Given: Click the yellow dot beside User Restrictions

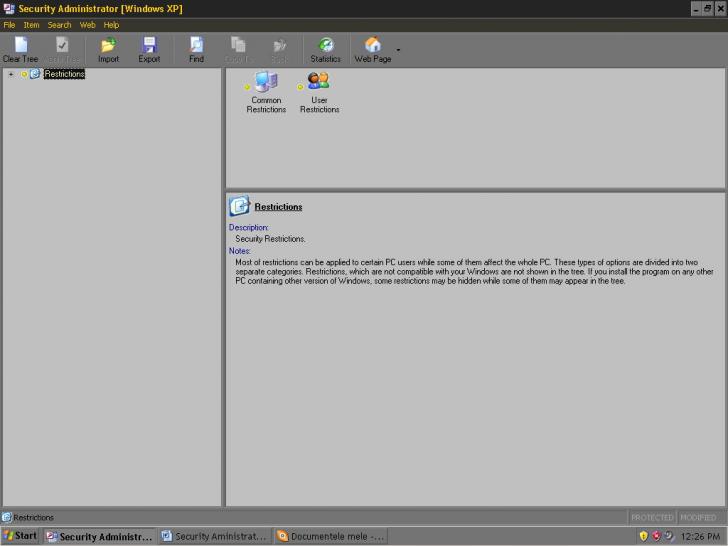Looking at the screenshot, I should point(300,87).
